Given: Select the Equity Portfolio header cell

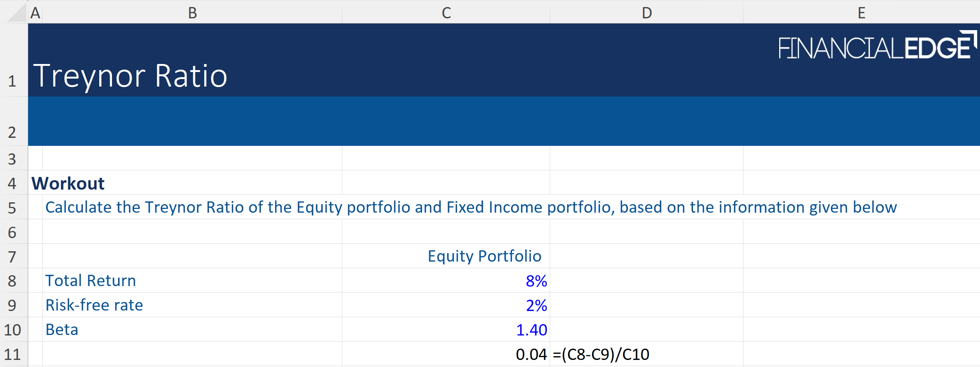Looking at the screenshot, I should [x=484, y=256].
